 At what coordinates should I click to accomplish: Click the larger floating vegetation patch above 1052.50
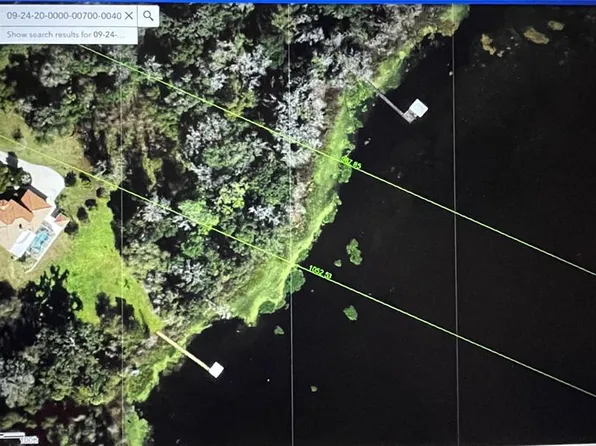tap(354, 251)
